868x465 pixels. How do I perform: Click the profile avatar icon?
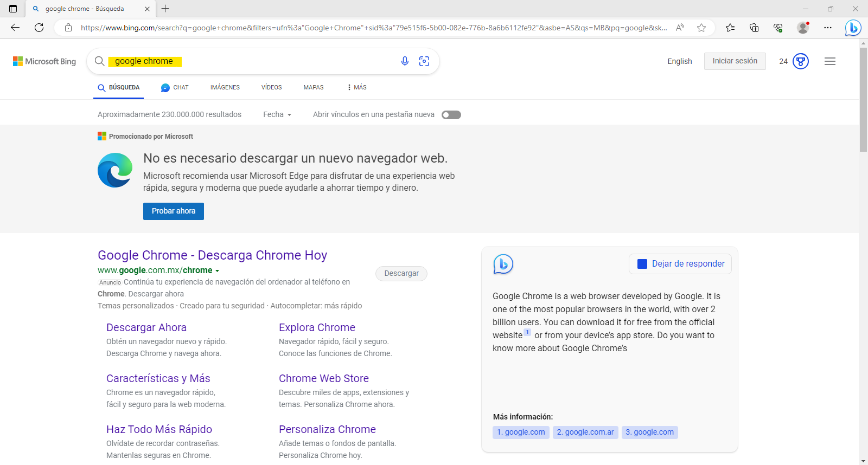pos(803,28)
